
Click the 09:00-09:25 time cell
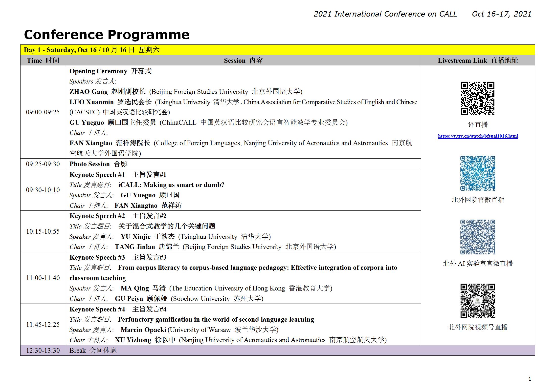[43, 112]
